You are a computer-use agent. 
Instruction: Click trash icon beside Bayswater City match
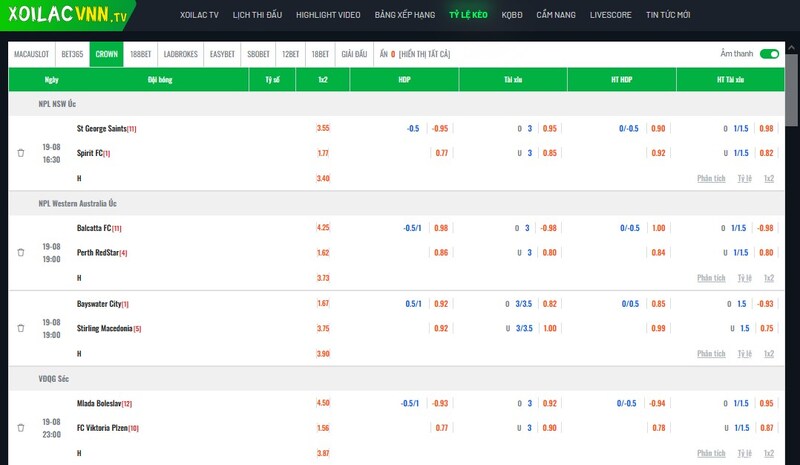(20, 328)
